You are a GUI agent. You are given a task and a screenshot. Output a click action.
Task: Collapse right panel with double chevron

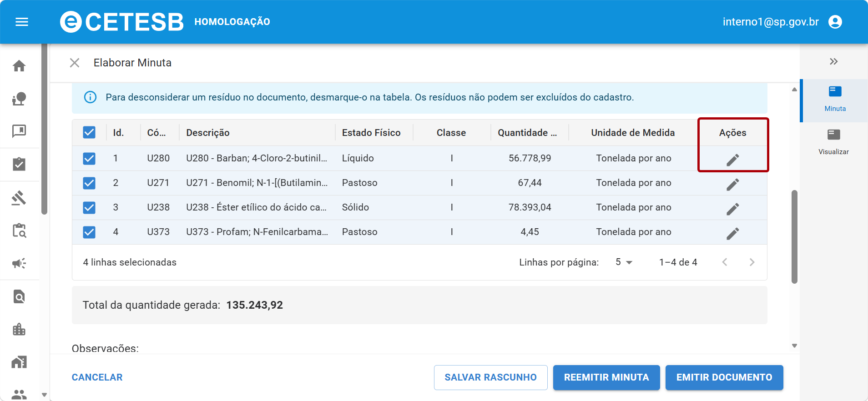click(833, 61)
